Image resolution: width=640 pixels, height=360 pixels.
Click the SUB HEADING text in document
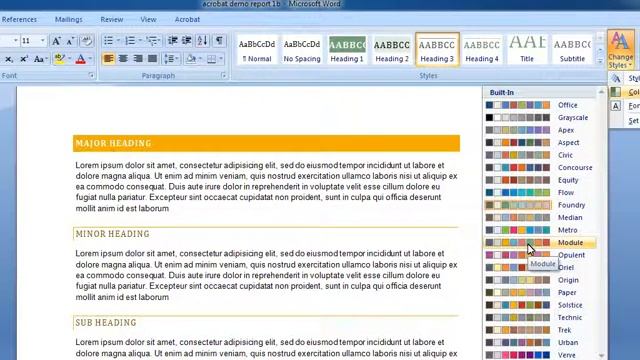pyautogui.click(x=106, y=323)
